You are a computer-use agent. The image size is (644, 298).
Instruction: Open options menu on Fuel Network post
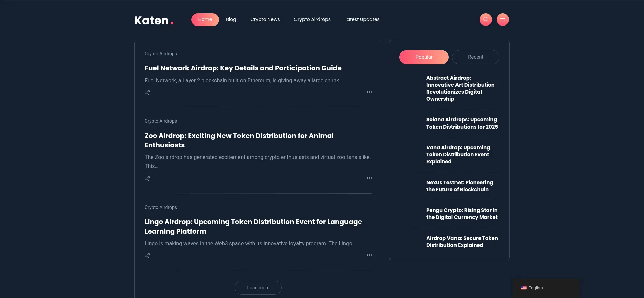(x=369, y=92)
